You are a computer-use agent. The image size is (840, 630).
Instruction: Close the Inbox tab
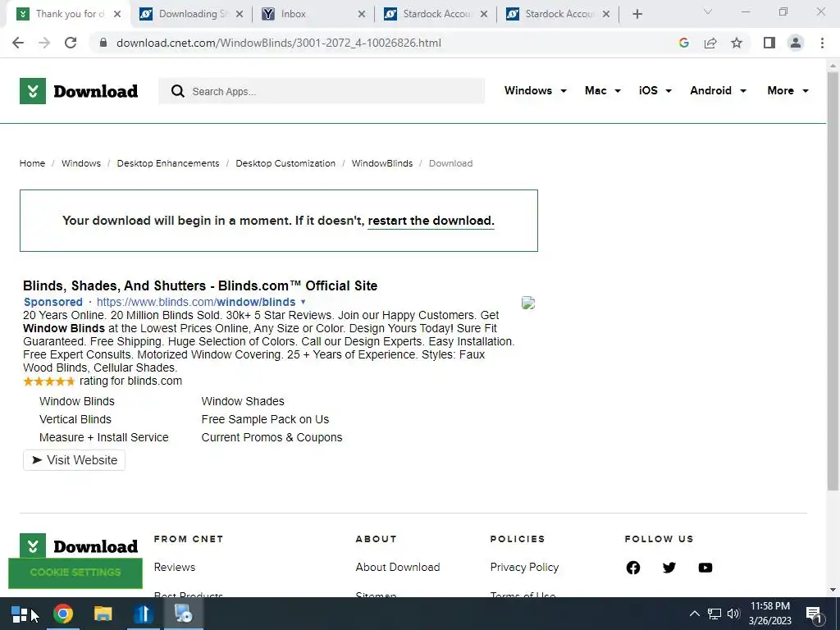tap(362, 15)
